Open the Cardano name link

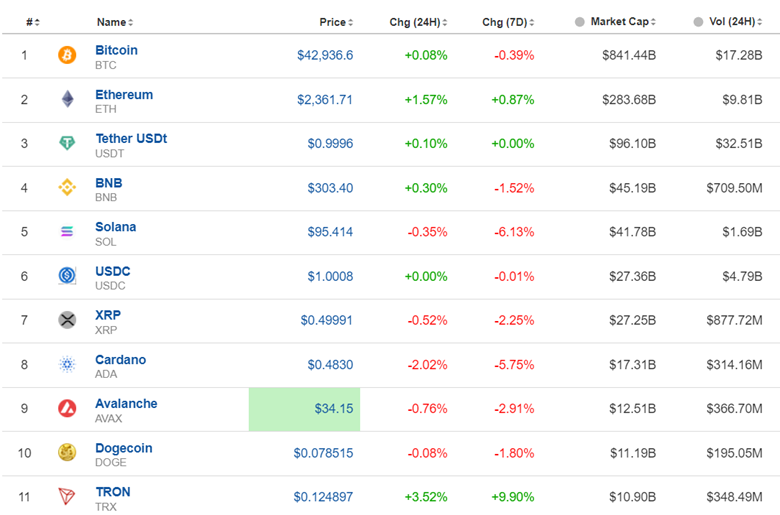pyautogui.click(x=120, y=360)
